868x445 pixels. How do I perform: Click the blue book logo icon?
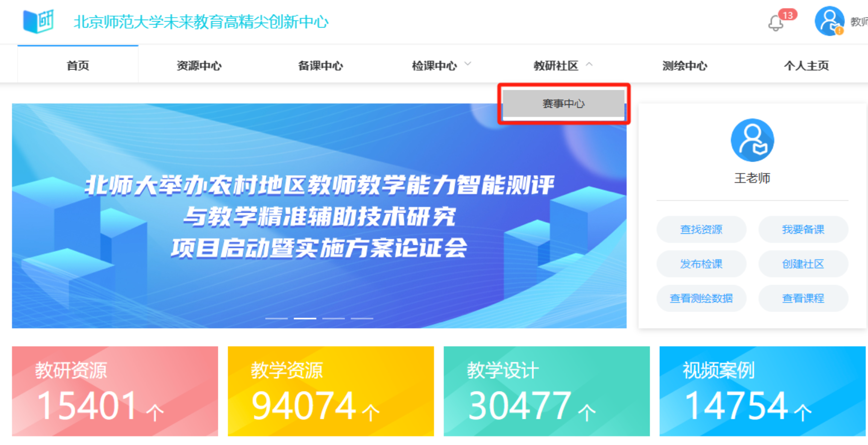pyautogui.click(x=38, y=22)
